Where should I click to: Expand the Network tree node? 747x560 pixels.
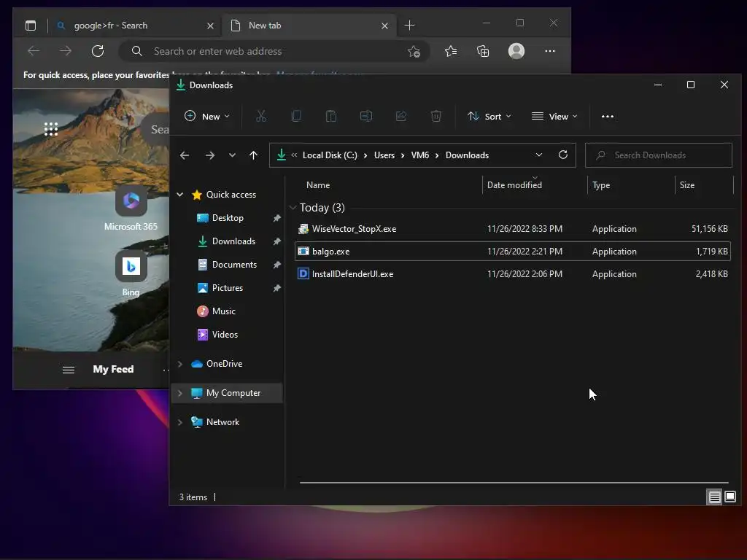click(180, 422)
